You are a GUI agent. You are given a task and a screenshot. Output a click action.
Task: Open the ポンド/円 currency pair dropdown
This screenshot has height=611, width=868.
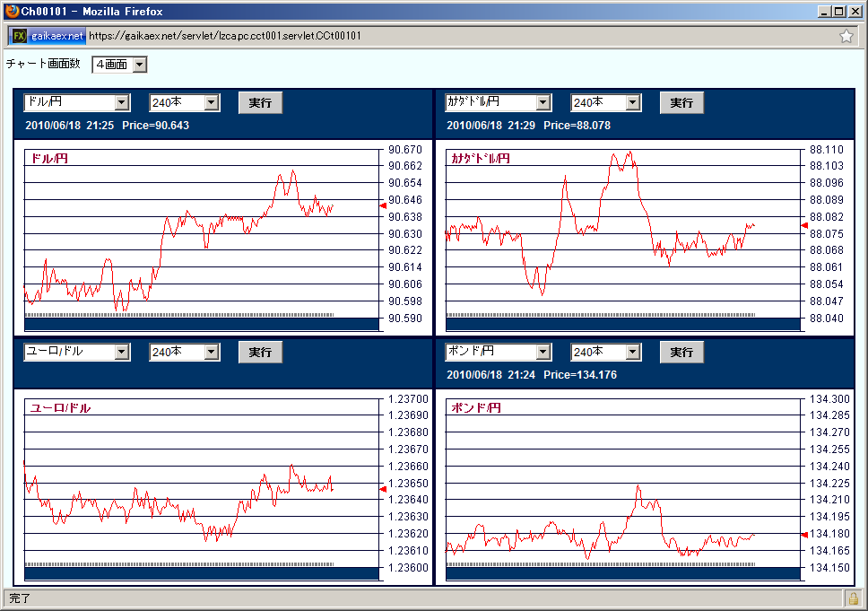point(499,352)
